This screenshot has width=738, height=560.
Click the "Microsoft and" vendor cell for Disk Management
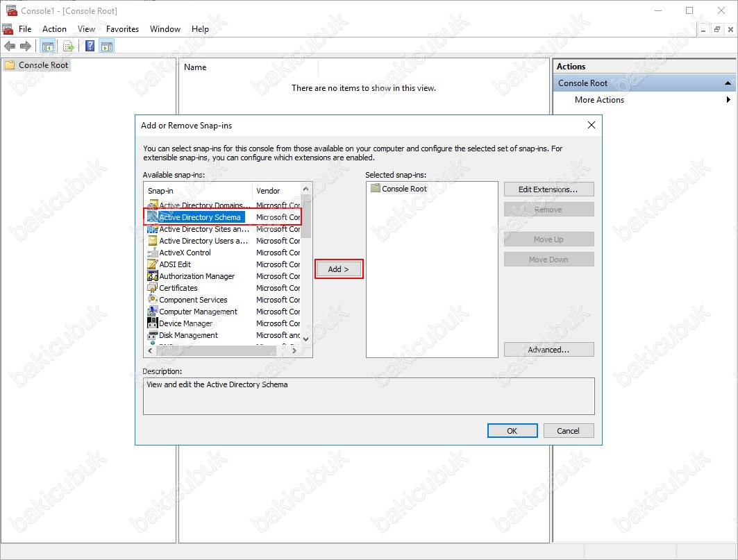click(x=278, y=335)
